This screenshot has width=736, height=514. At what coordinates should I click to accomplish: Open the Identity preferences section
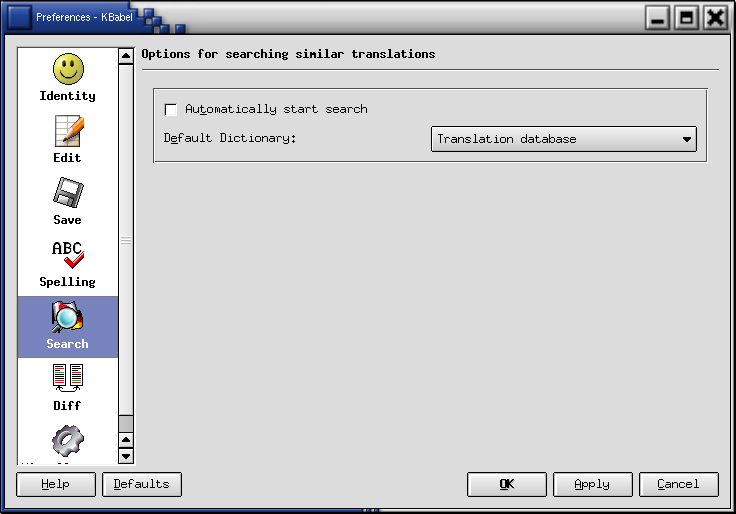[x=67, y=78]
